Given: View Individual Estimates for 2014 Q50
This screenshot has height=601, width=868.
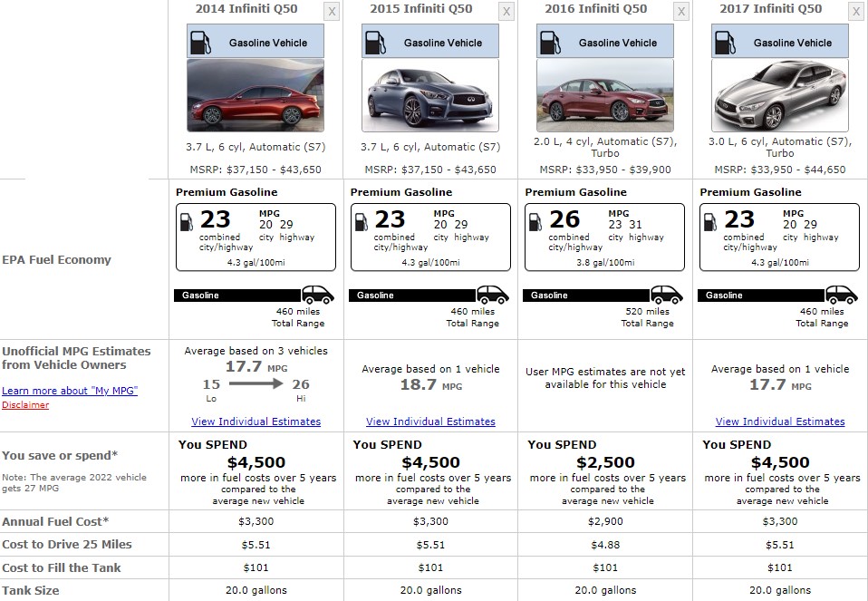Looking at the screenshot, I should (x=256, y=422).
